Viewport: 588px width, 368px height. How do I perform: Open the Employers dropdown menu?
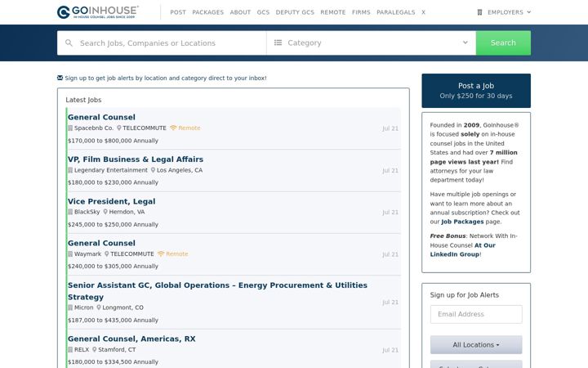click(x=504, y=12)
